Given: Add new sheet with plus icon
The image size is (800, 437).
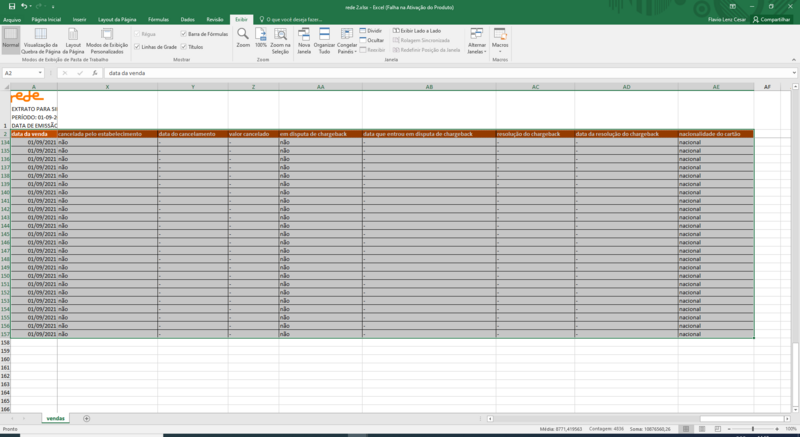Looking at the screenshot, I should point(86,419).
